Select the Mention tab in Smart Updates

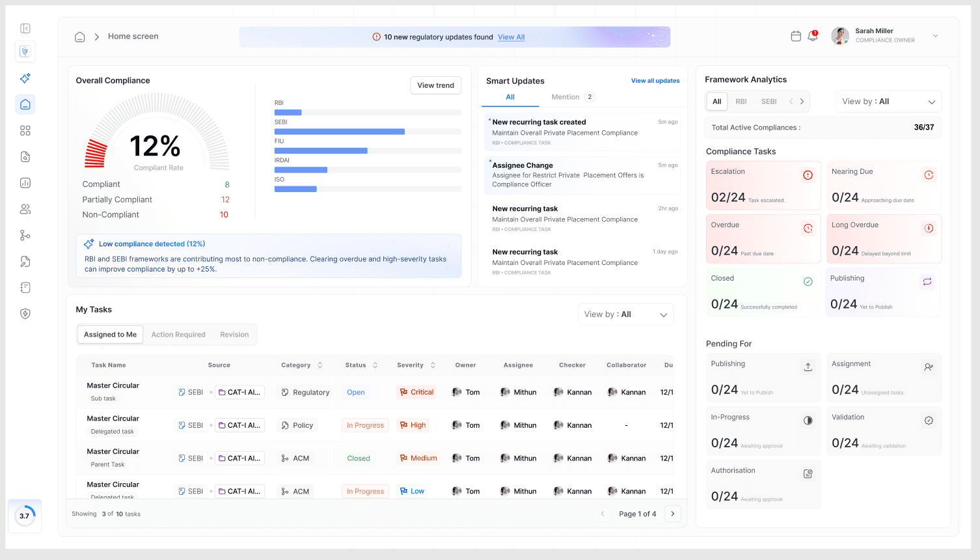(x=565, y=97)
